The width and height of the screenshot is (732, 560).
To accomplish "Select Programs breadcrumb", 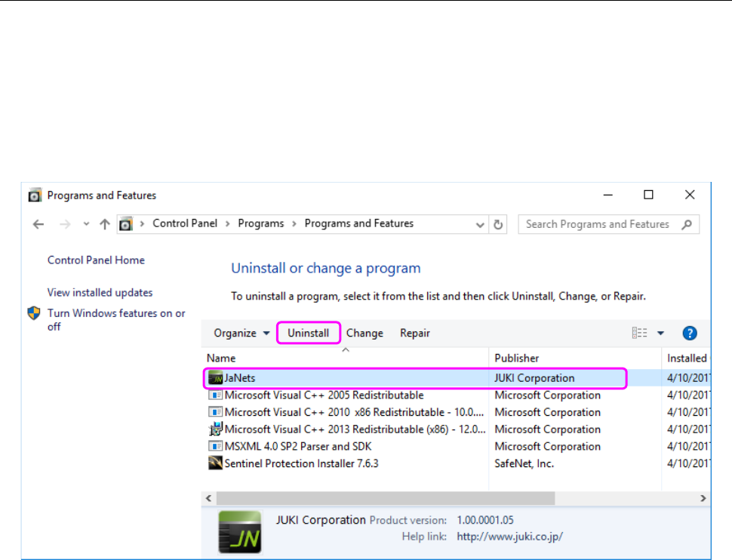I will (x=261, y=223).
